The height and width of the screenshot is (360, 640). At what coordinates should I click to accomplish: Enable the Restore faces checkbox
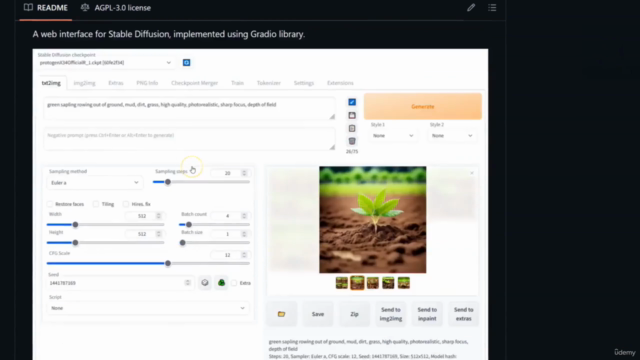point(50,204)
